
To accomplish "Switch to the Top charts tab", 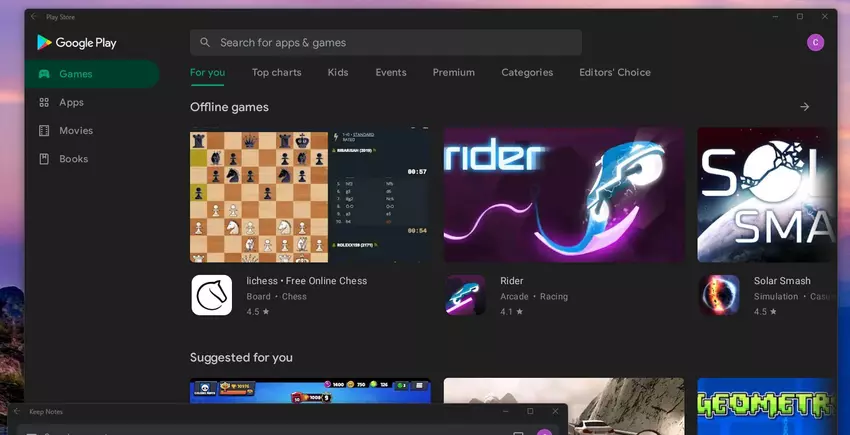I will click(x=276, y=73).
